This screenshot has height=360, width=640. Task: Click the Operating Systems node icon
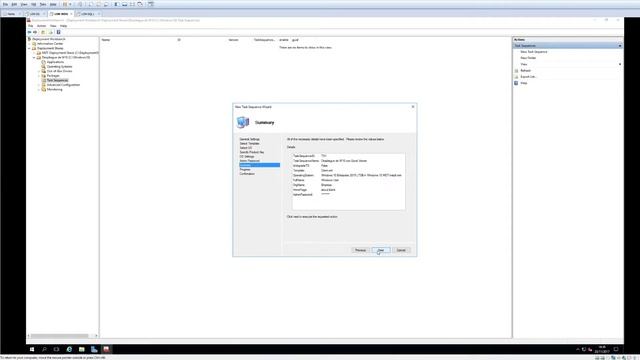pyautogui.click(x=44, y=67)
